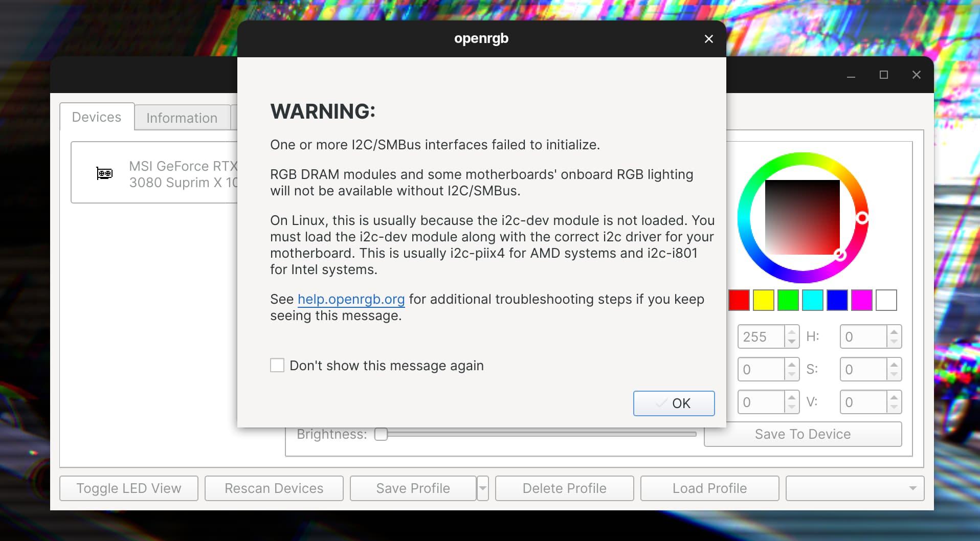
Task: Click the Brightness slider handle
Action: point(381,434)
